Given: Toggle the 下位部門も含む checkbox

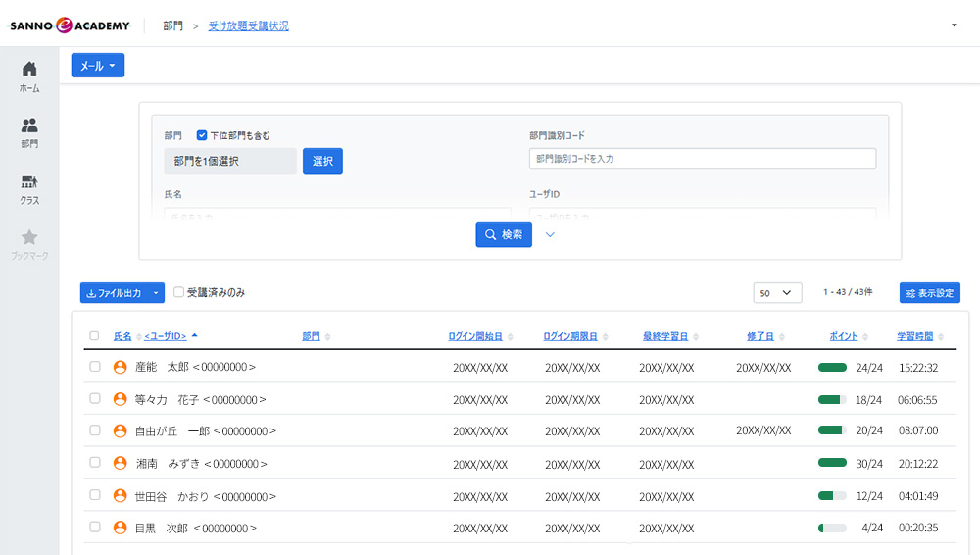Looking at the screenshot, I should point(202,135).
